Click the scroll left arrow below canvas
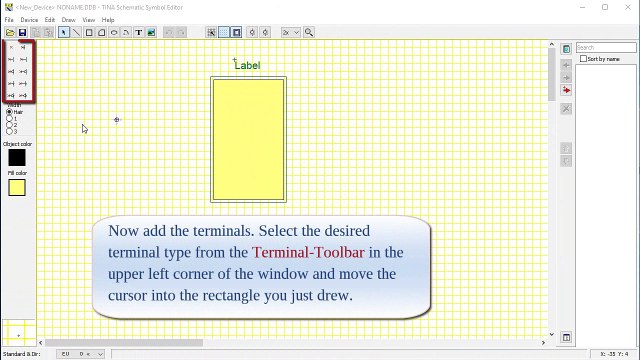Viewport: 640px width, 360px height. pyautogui.click(x=40, y=343)
